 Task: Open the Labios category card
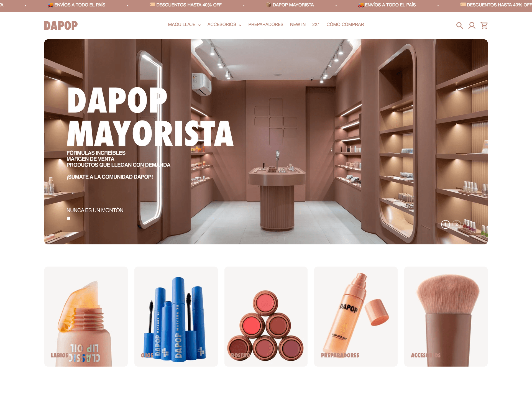pyautogui.click(x=86, y=316)
